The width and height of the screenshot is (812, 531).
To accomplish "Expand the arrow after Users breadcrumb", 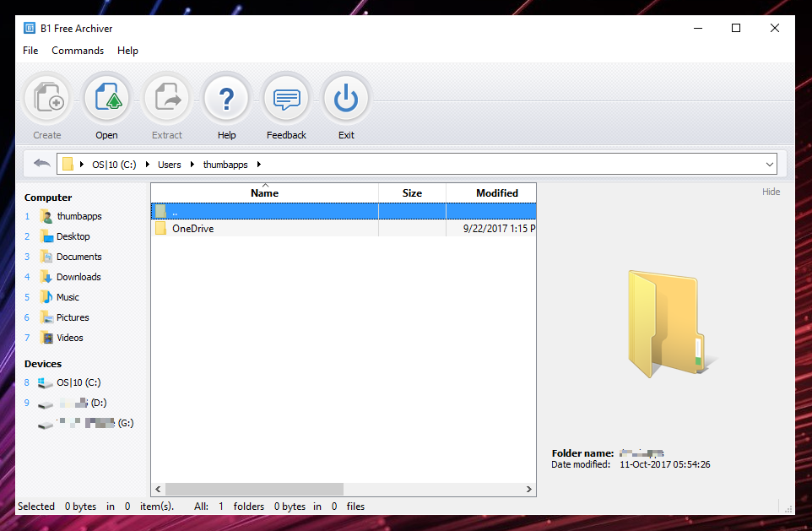I will (x=192, y=165).
